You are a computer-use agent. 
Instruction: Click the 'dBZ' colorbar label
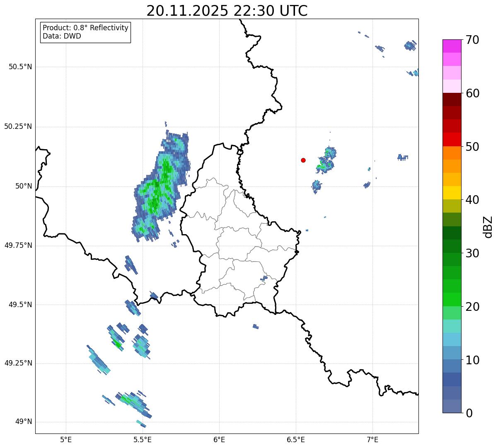488,226
